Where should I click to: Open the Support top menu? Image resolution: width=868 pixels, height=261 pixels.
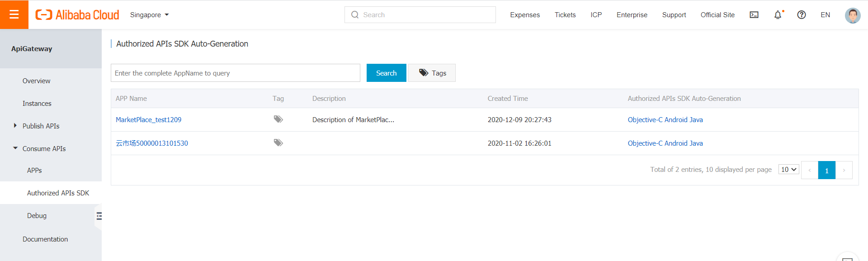[674, 15]
